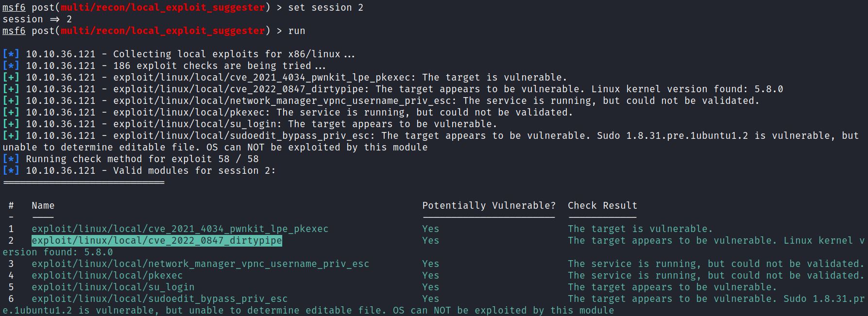Click sudoedit_bypass_priv_esc entry in the table
The width and height of the screenshot is (868, 316).
coord(159,299)
